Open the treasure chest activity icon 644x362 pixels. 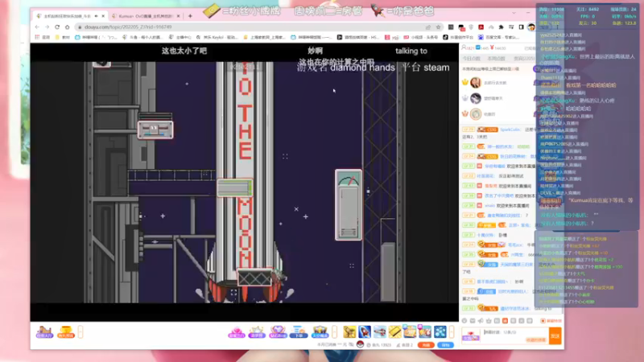tap(320, 331)
